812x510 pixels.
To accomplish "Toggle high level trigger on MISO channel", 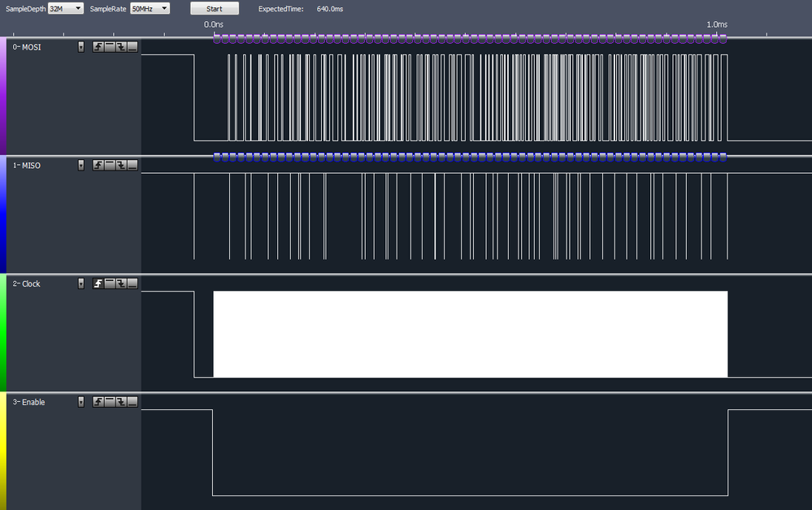I will pyautogui.click(x=110, y=165).
